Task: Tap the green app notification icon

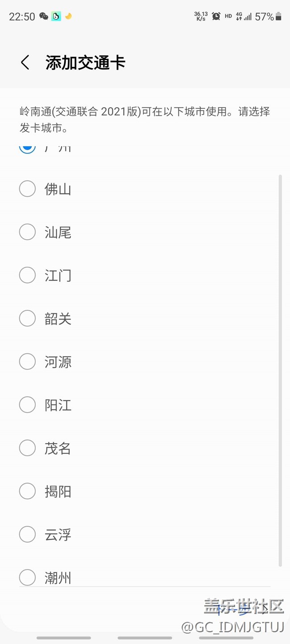Action: [56, 17]
